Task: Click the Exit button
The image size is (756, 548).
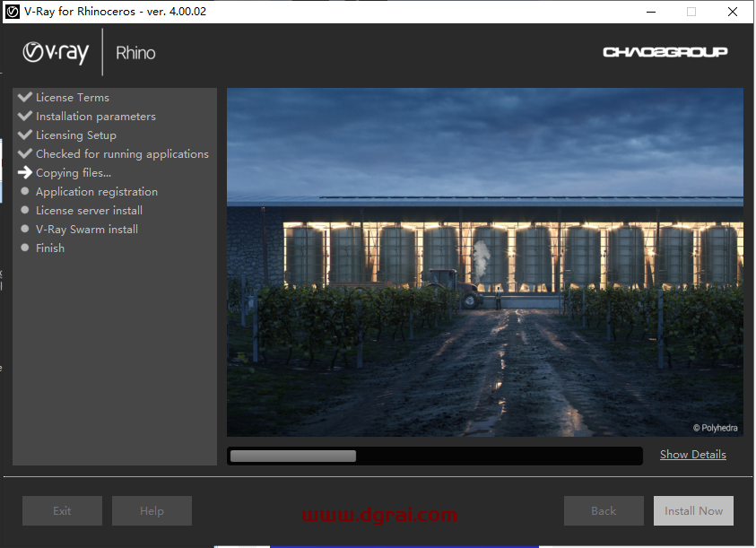Action: coord(62,511)
